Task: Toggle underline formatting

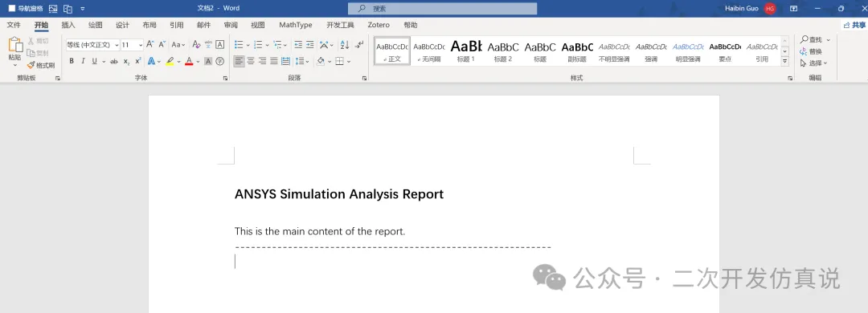Action: pos(95,61)
